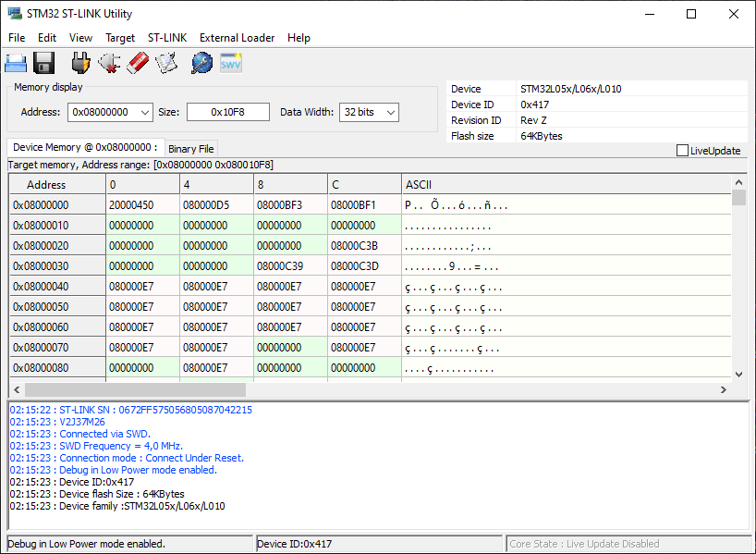Click the Size input field
Viewport: 756px width, 554px height.
(228, 112)
